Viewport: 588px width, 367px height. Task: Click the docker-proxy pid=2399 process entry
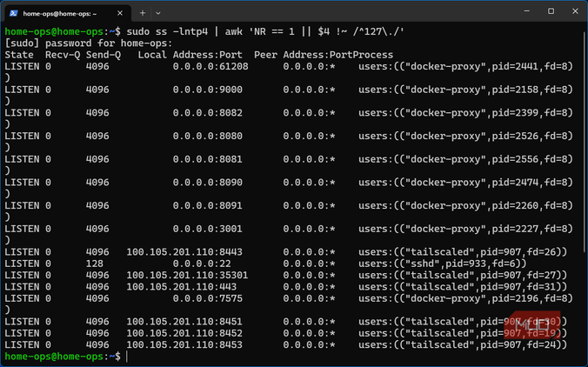465,113
